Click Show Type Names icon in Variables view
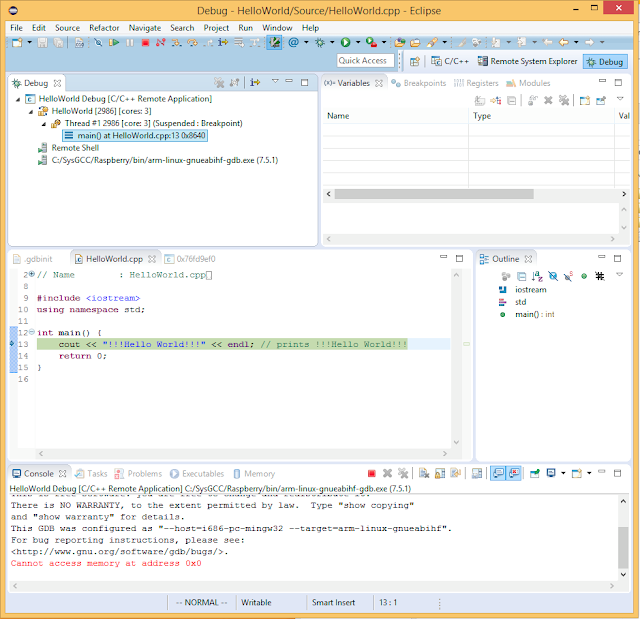 click(x=480, y=100)
